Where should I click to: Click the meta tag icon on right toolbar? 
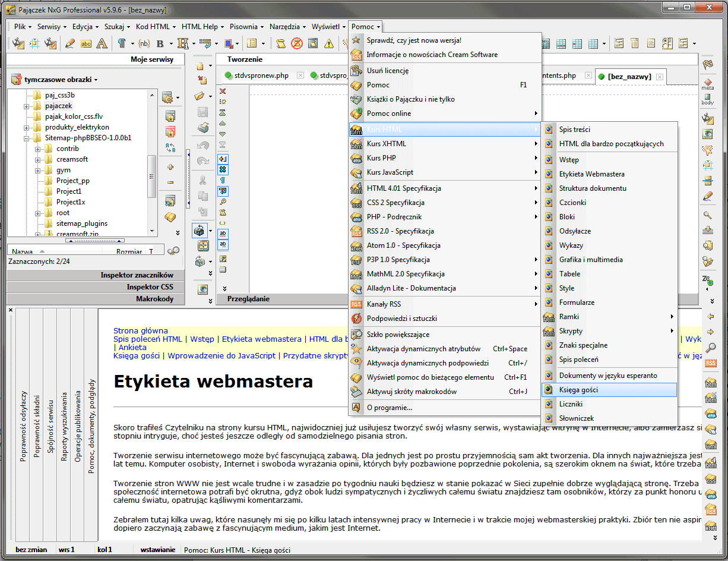pyautogui.click(x=708, y=85)
